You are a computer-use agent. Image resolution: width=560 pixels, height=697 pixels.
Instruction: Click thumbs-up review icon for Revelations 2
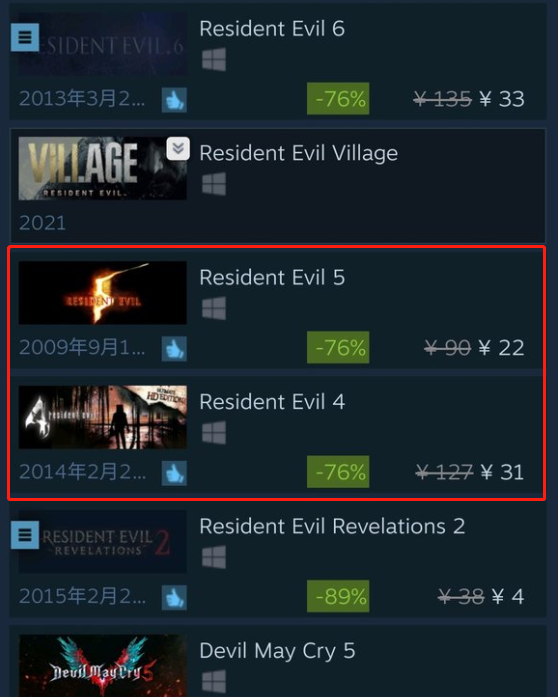[x=174, y=598]
